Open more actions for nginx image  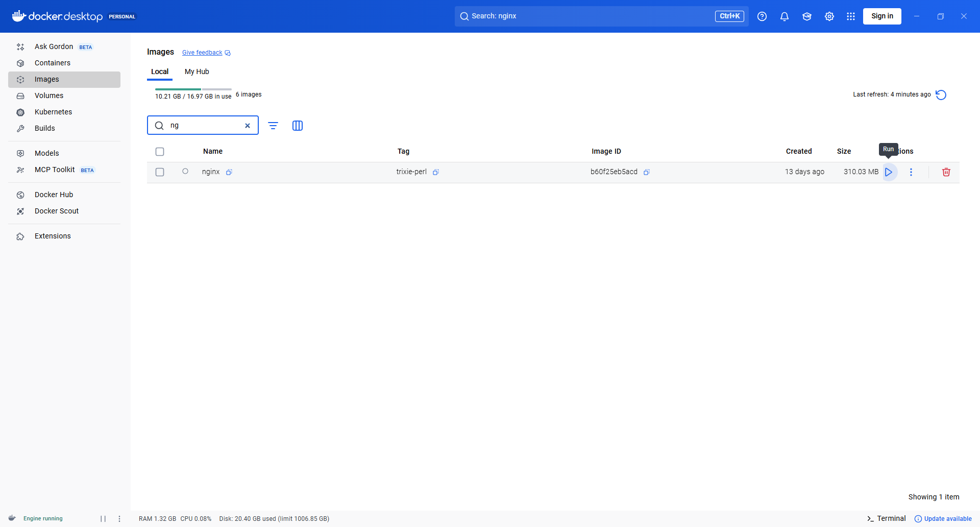pos(911,172)
